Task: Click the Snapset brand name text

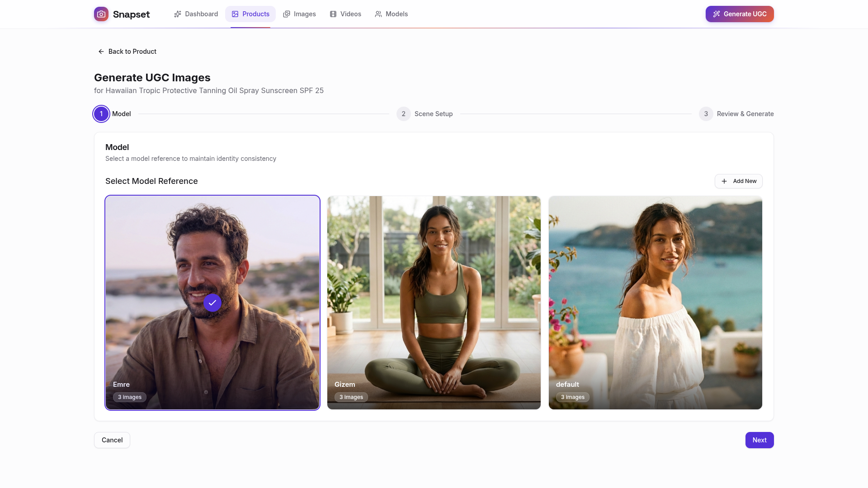Action: click(x=131, y=14)
